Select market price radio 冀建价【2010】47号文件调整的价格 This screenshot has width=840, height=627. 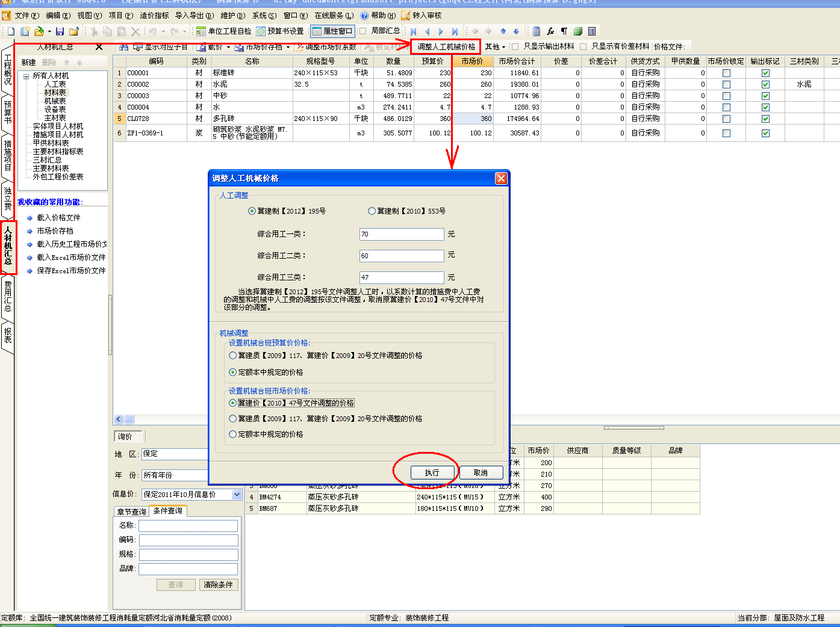point(232,403)
